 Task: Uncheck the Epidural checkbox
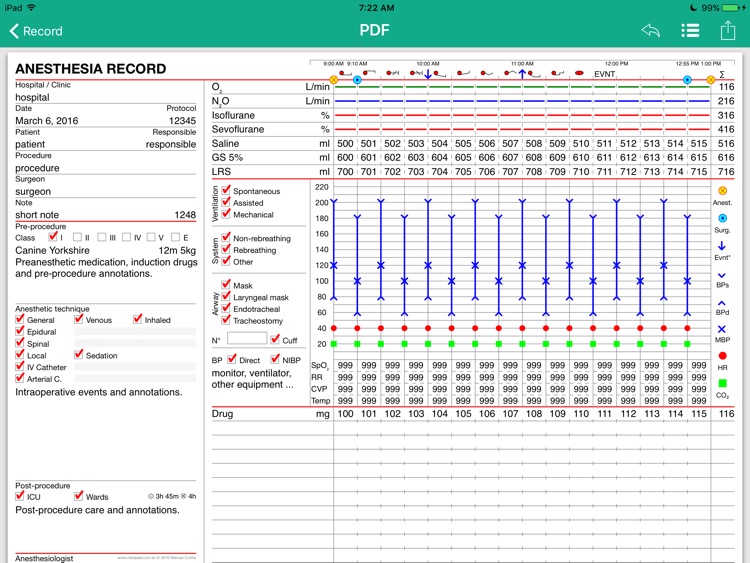click(x=20, y=331)
